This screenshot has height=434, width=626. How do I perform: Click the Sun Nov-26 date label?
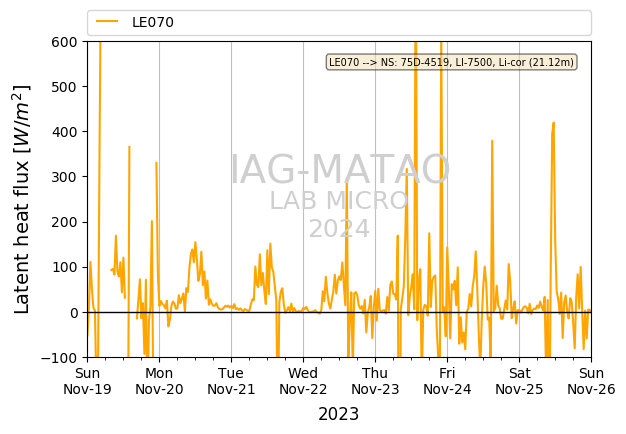(x=591, y=381)
